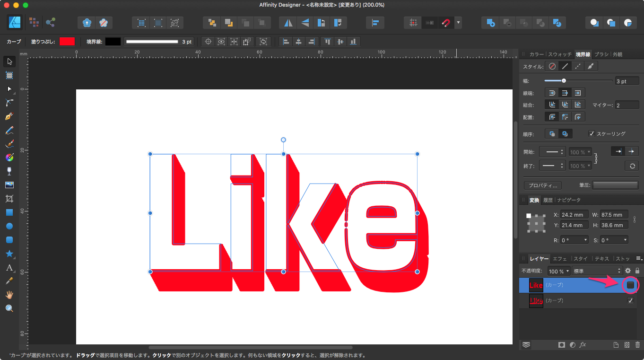Click the top カーブ layer thumbnail
This screenshot has height=360, width=644.
[536, 285]
